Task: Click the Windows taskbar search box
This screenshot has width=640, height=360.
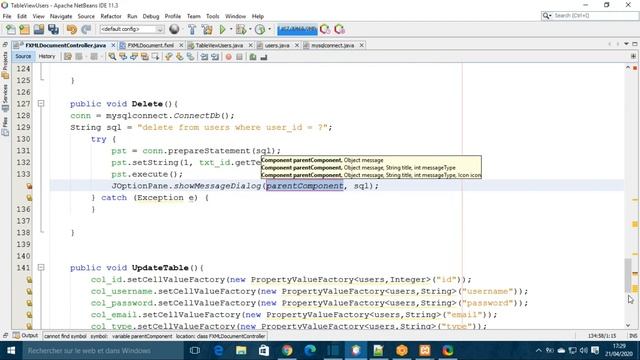Action: [x=102, y=351]
